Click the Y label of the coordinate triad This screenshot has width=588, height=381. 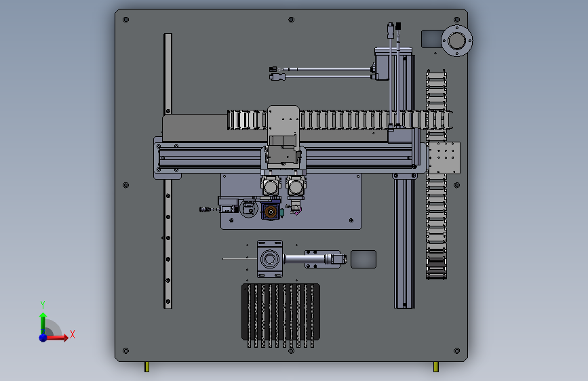[43, 304]
